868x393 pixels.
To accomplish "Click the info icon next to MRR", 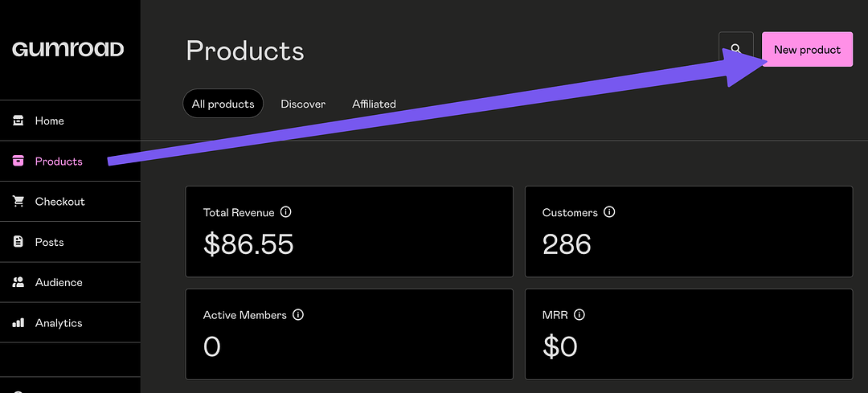I will point(579,315).
